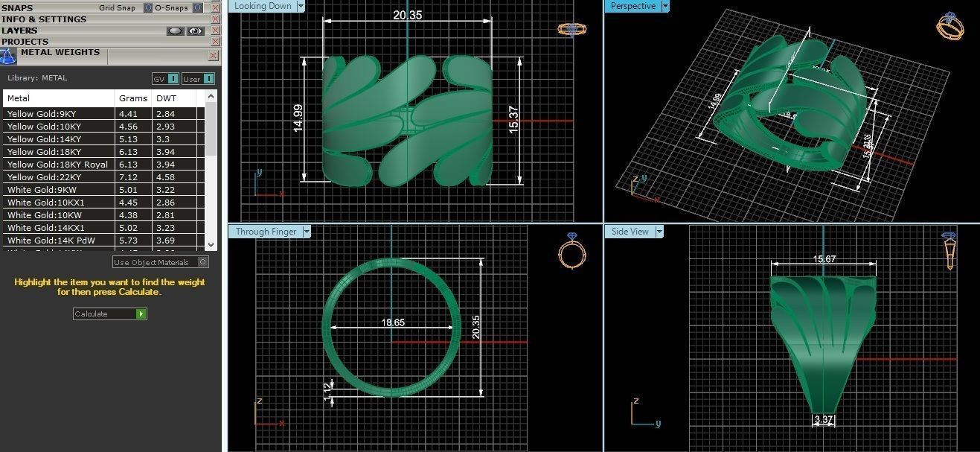Viewport: 980px width, 452px height.
Task: Click the Library: METAL label
Action: [x=37, y=77]
